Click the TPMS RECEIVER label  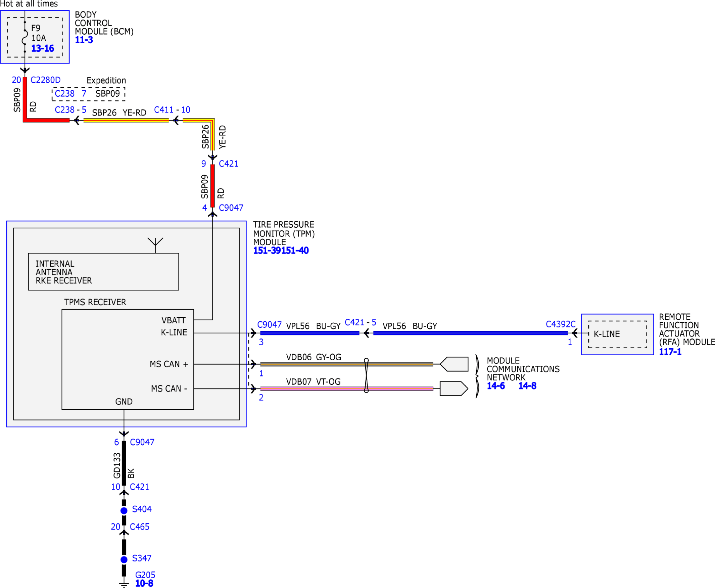click(x=95, y=302)
